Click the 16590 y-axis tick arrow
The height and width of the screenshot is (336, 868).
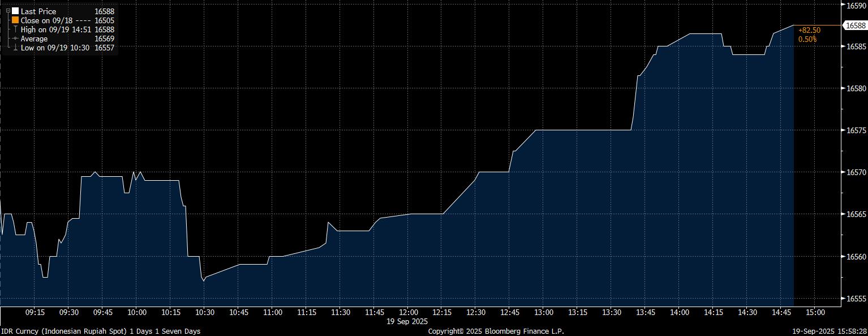pos(843,5)
